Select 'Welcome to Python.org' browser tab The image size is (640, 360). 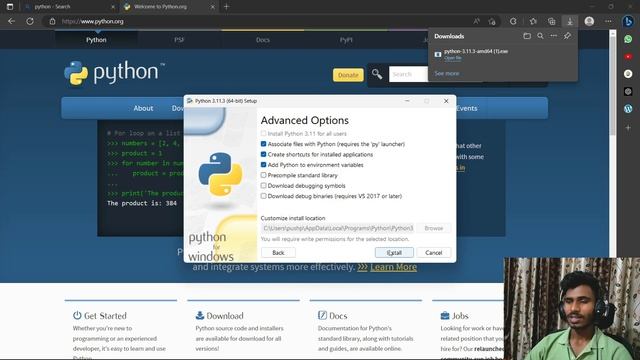(169, 7)
